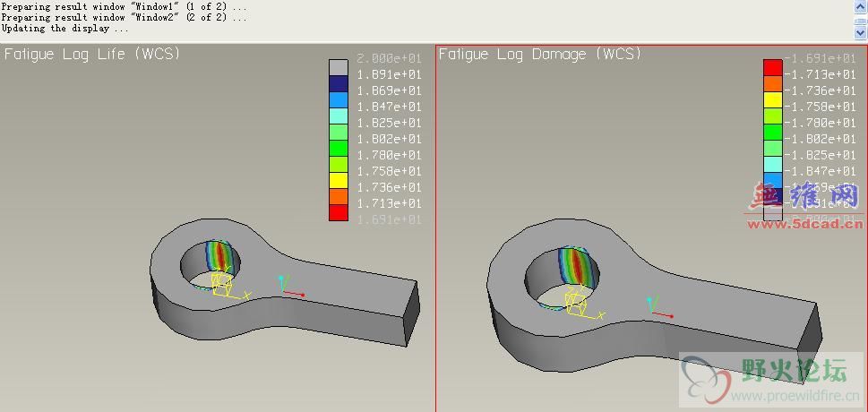This screenshot has height=412, width=868.
Task: Click legend value -1.713e+01 in Damage window
Action: 821,74
